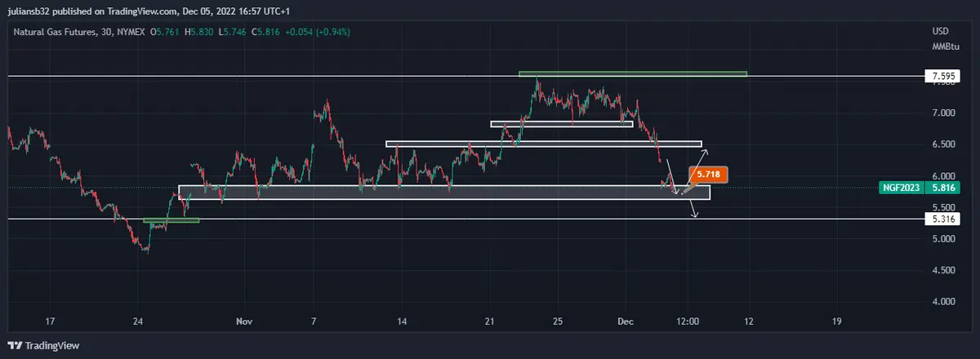This screenshot has width=980, height=359.
Task: Click the MMBtu unit label
Action: 945,47
